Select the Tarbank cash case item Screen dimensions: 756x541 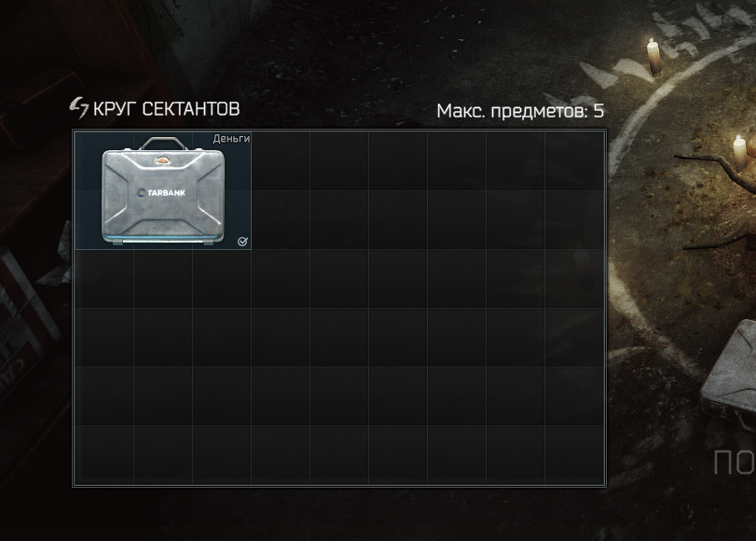(163, 190)
